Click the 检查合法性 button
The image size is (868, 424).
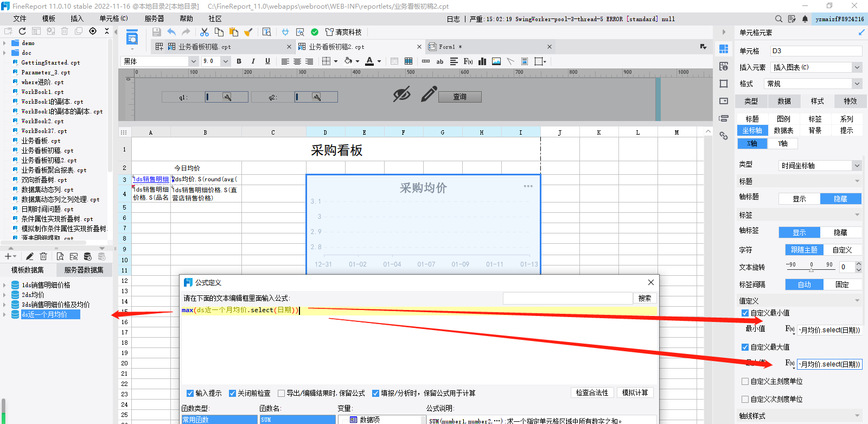[x=592, y=393]
